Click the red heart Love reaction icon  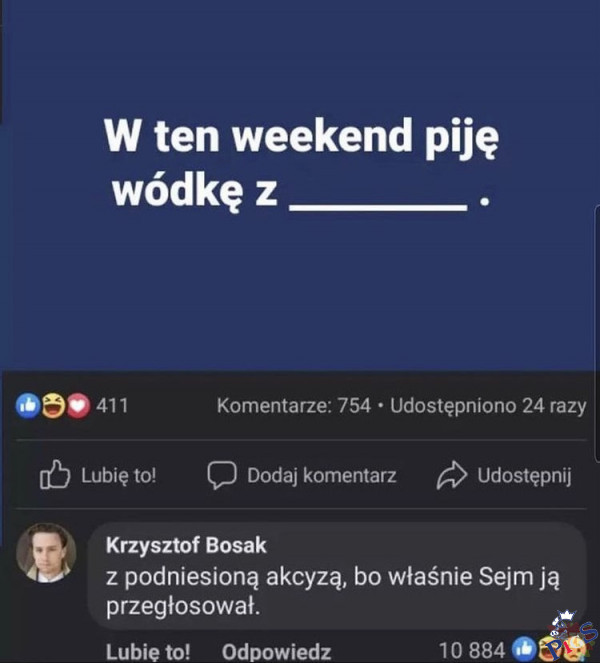tap(78, 406)
